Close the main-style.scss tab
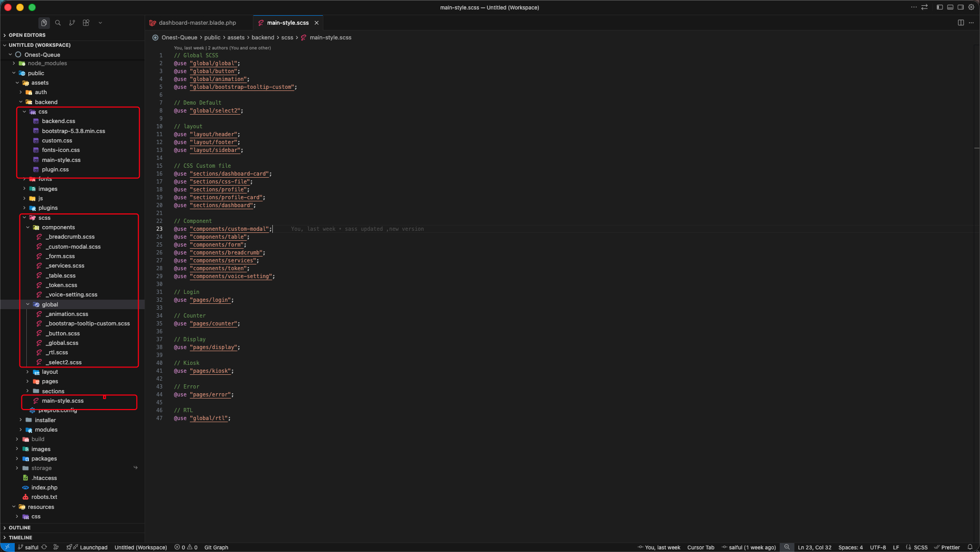This screenshot has height=552, width=980. coord(317,23)
